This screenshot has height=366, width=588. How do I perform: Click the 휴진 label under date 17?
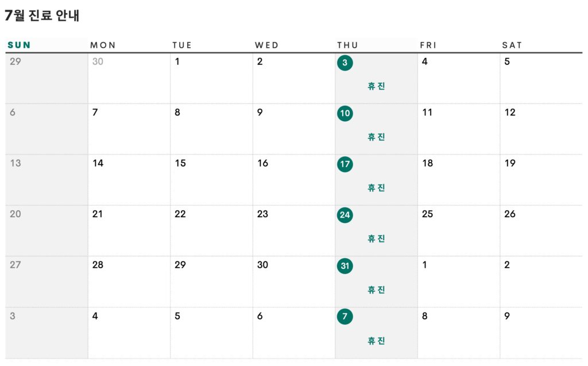click(376, 188)
